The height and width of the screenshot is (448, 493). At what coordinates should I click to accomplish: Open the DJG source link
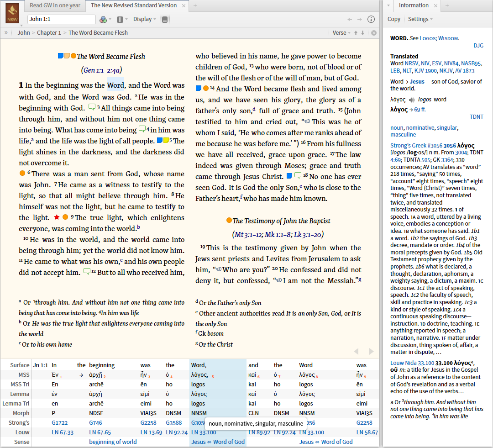click(x=478, y=46)
